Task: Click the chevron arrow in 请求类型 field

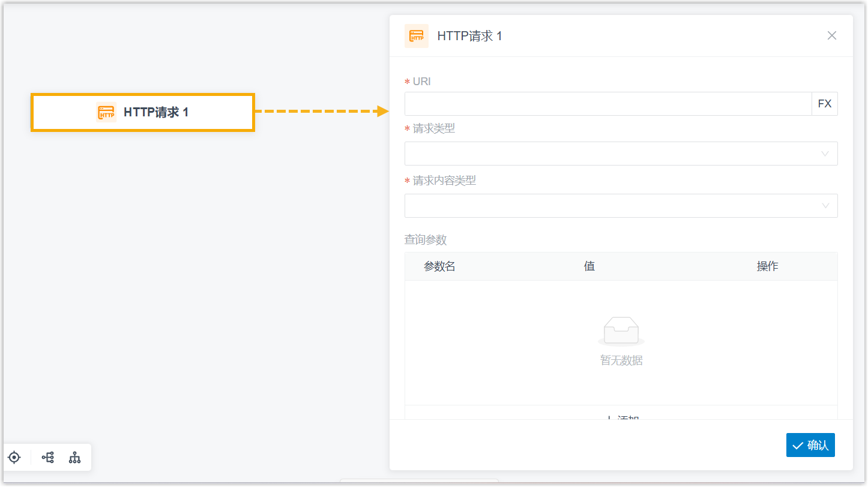Action: 825,154
